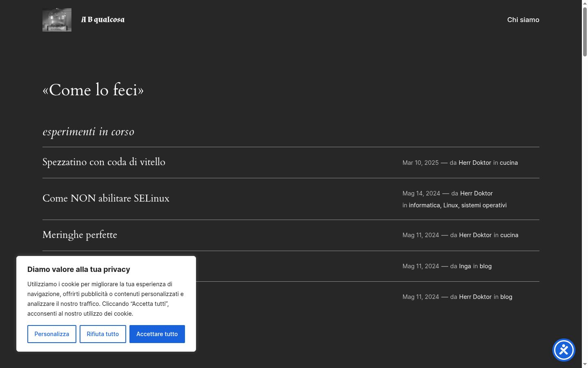Click the vertical scrollbar thumb
Viewport: 588px width, 368px height.
[x=585, y=31]
